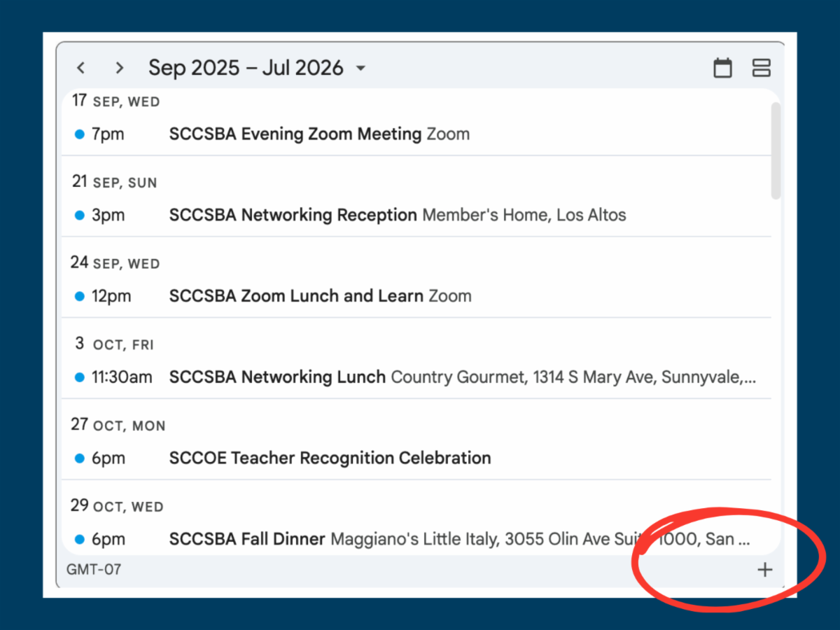Select the 3 Oct, Fri date header
Viewport: 840px width, 630px height.
click(x=114, y=344)
